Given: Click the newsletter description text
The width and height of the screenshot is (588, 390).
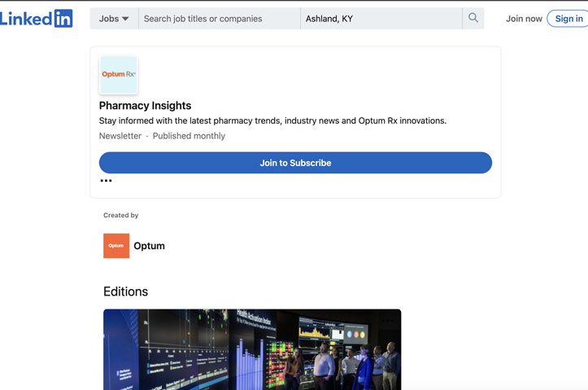Looking at the screenshot, I should 272,121.
